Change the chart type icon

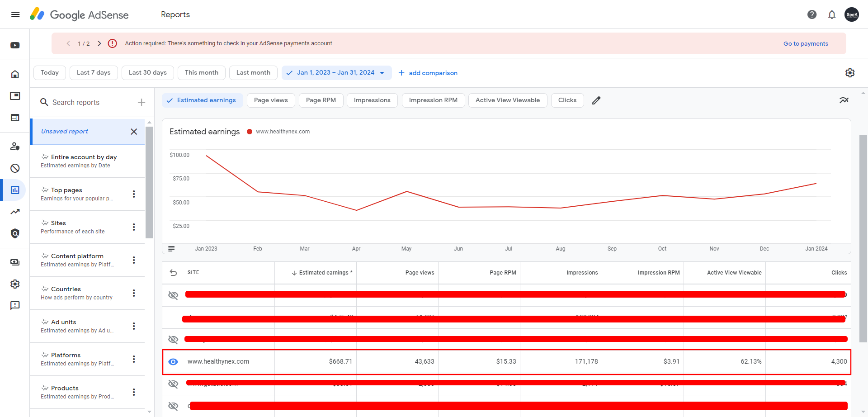point(844,100)
